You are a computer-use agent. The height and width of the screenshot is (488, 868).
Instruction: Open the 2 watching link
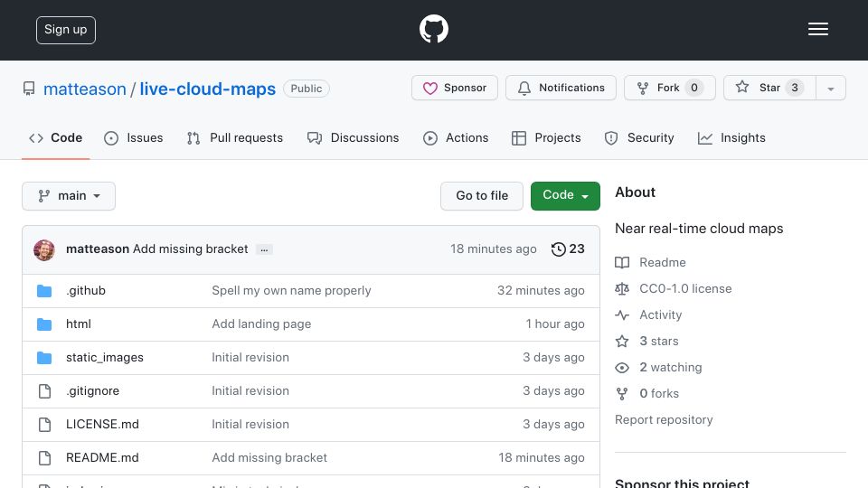(x=670, y=368)
